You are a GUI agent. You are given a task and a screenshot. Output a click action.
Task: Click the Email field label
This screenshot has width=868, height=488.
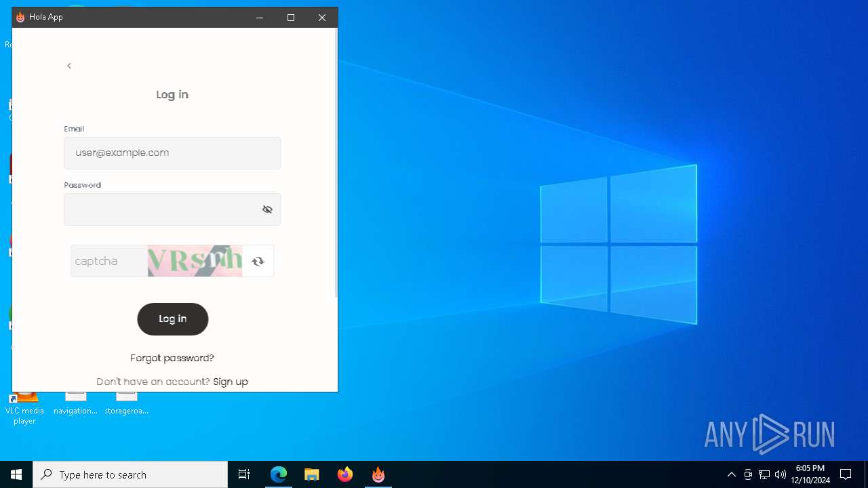(74, 129)
